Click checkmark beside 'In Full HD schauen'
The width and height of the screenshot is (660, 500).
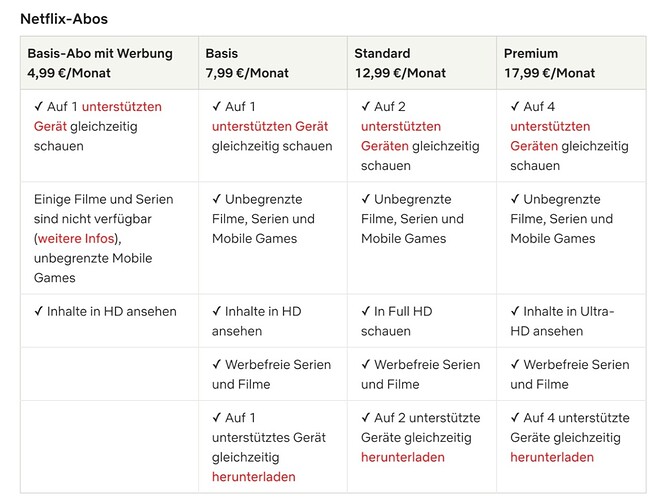(x=365, y=311)
